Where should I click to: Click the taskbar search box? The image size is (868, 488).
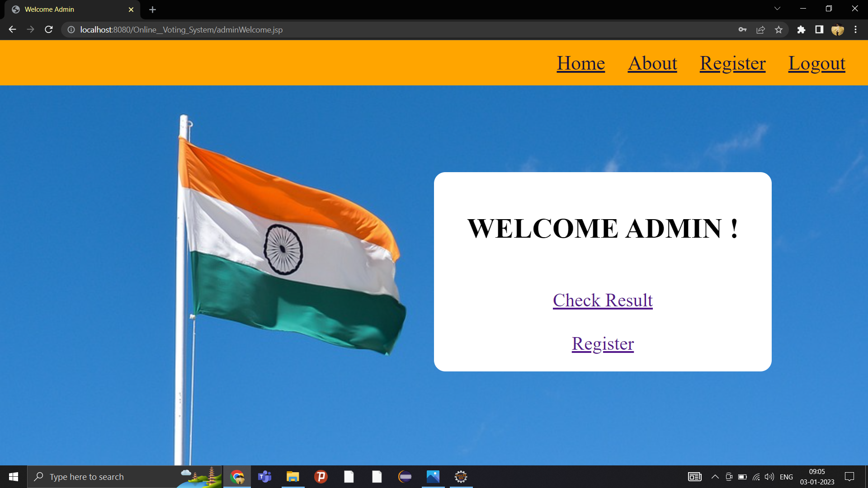coord(124,477)
